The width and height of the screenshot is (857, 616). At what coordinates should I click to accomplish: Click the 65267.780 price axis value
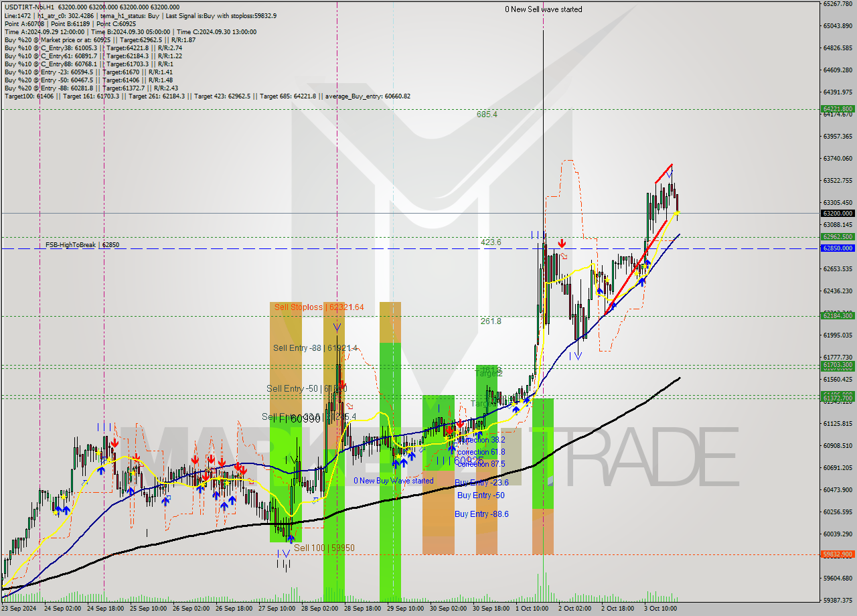(x=838, y=4)
